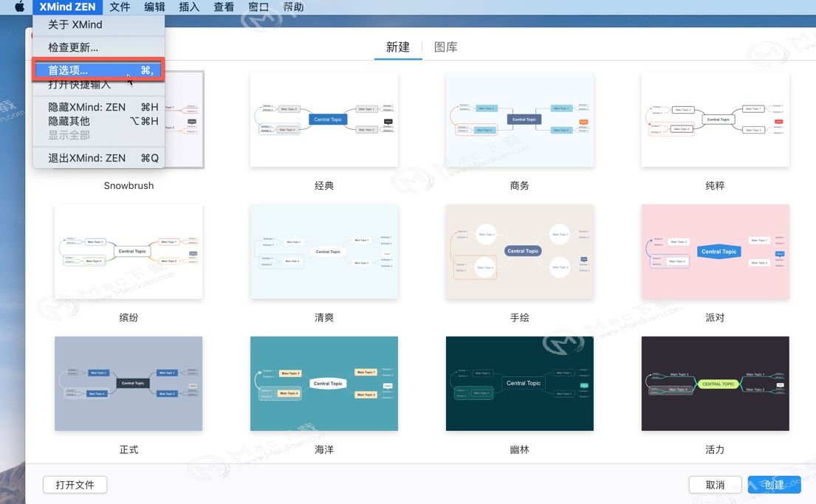The height and width of the screenshot is (504, 816).
Task: Click the 手绘 theme label
Action: (x=519, y=317)
